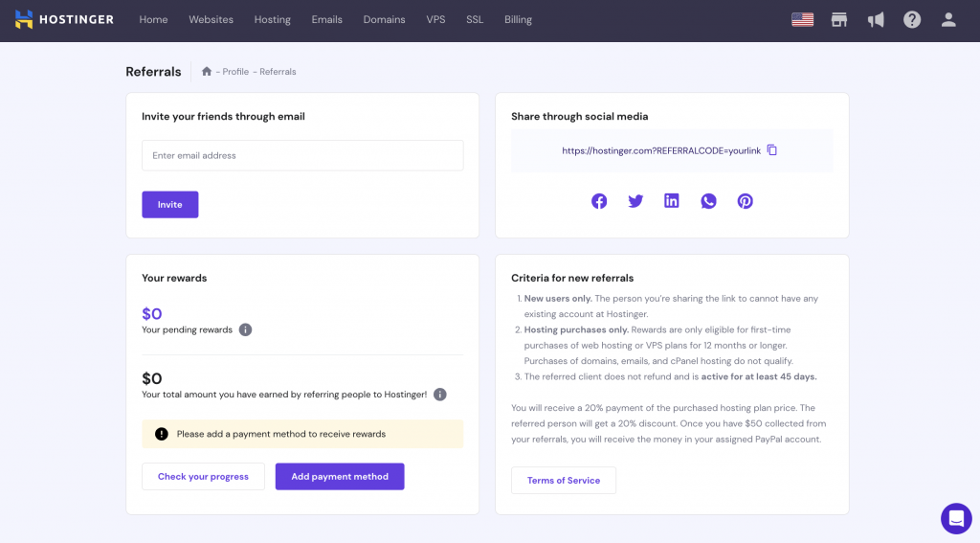Viewport: 980px width, 543px height.
Task: Open the user profile icon
Action: 948,19
